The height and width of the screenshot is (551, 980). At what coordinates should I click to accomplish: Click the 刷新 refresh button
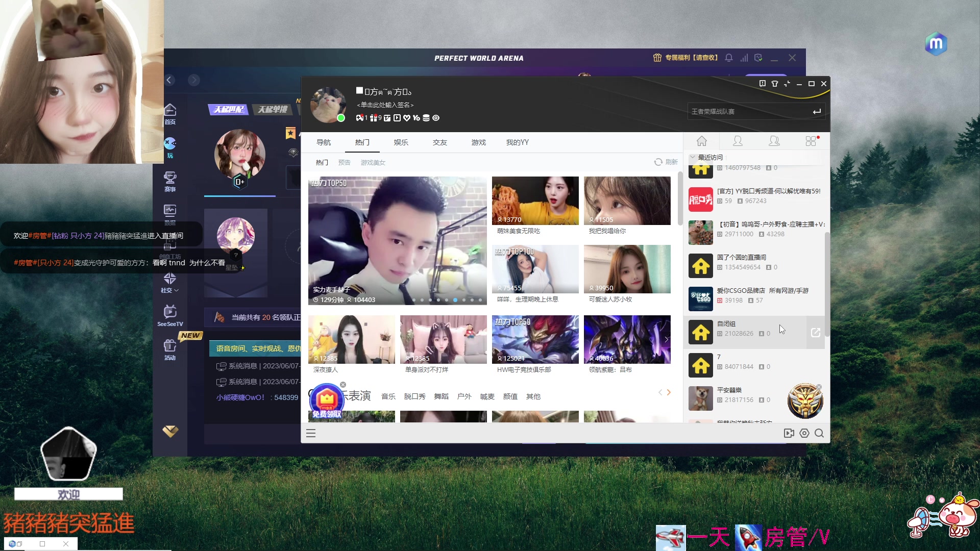[666, 162]
